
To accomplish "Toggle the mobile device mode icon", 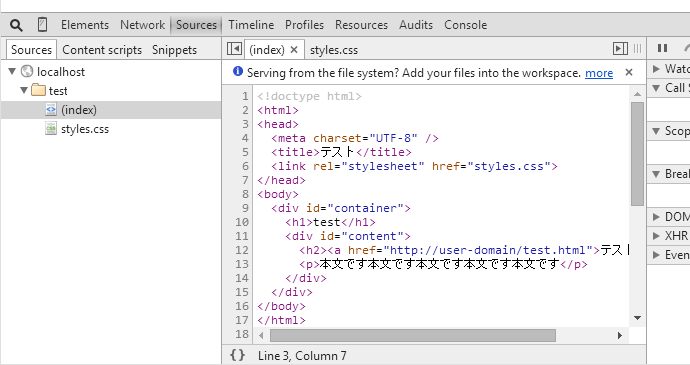I will click(x=42, y=25).
